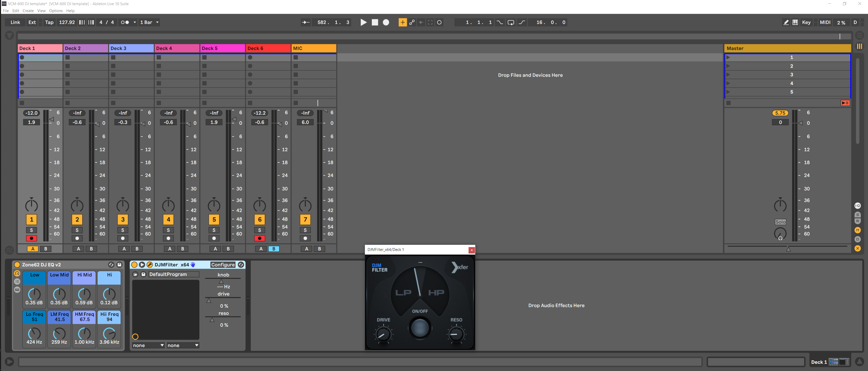The image size is (868, 371).
Task: Open the Edit menu
Action: coord(15,11)
